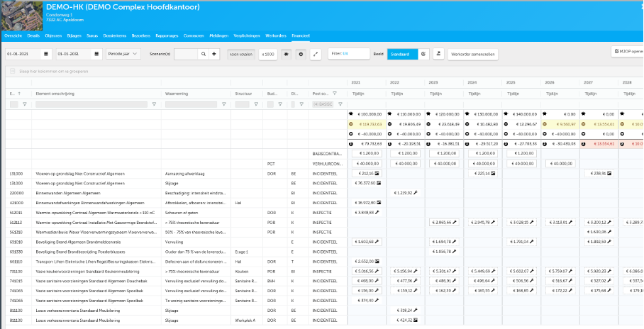Open the Meldingen tab
This screenshot has height=329, width=644.
pos(219,35)
